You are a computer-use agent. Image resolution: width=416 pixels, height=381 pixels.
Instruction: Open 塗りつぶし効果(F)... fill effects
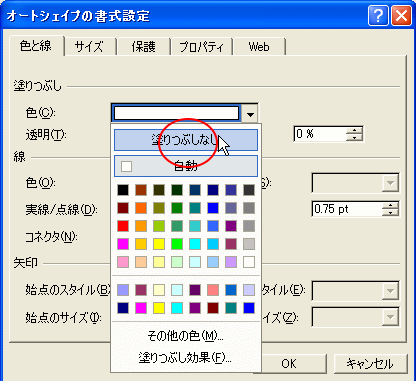point(186,358)
